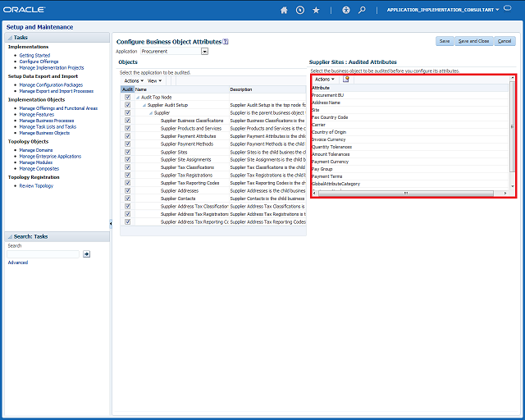
Task: Toggle audit for Supplier Site Assignments
Action: (x=128, y=159)
